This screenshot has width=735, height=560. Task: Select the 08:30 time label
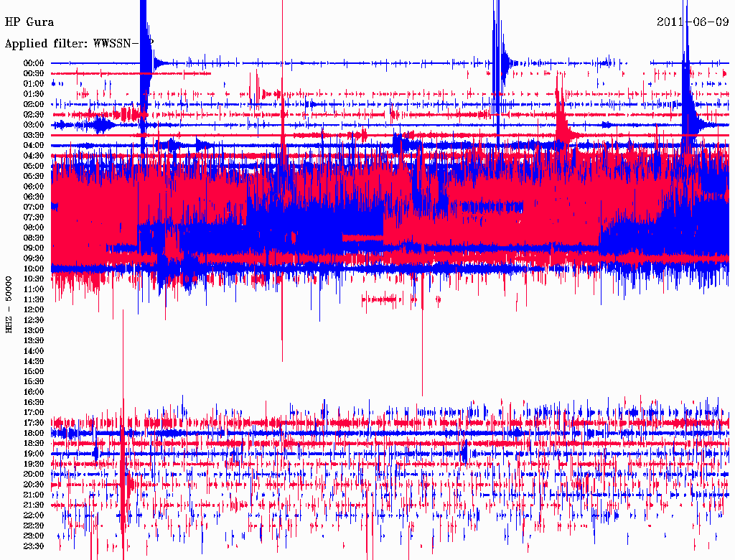coord(34,238)
